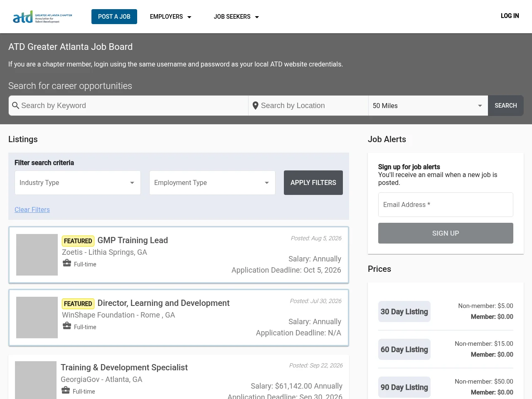Click 'Posted: Aug 5, 2026' date

[x=316, y=238]
